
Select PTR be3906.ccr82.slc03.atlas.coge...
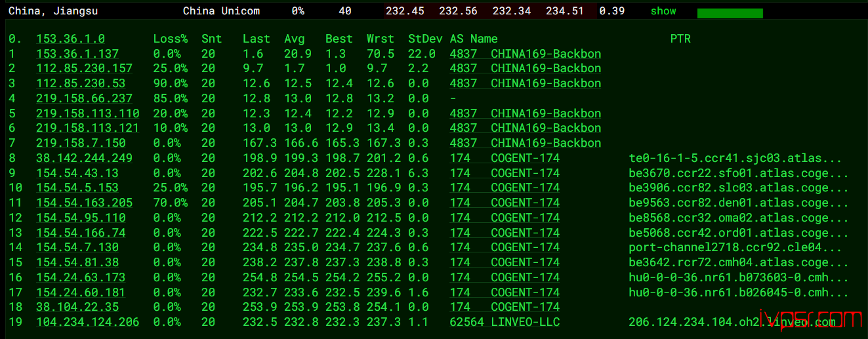click(x=739, y=188)
